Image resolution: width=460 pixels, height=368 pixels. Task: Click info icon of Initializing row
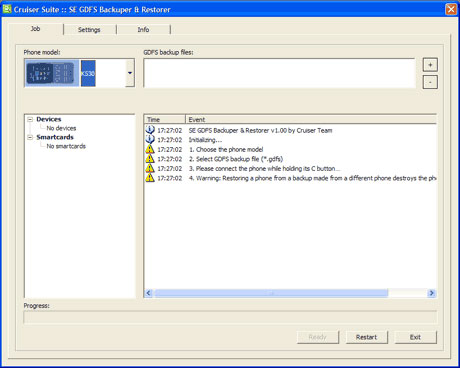pyautogui.click(x=150, y=139)
